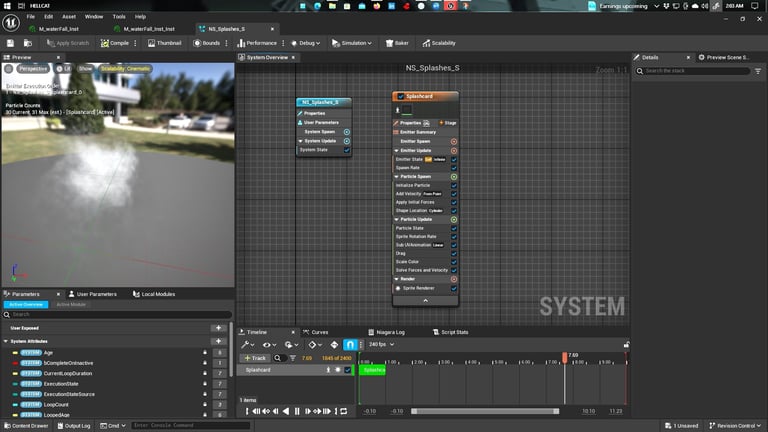Screen dimensions: 768x432
Task: Open the Splashcard emitter Properties
Action: pos(408,123)
